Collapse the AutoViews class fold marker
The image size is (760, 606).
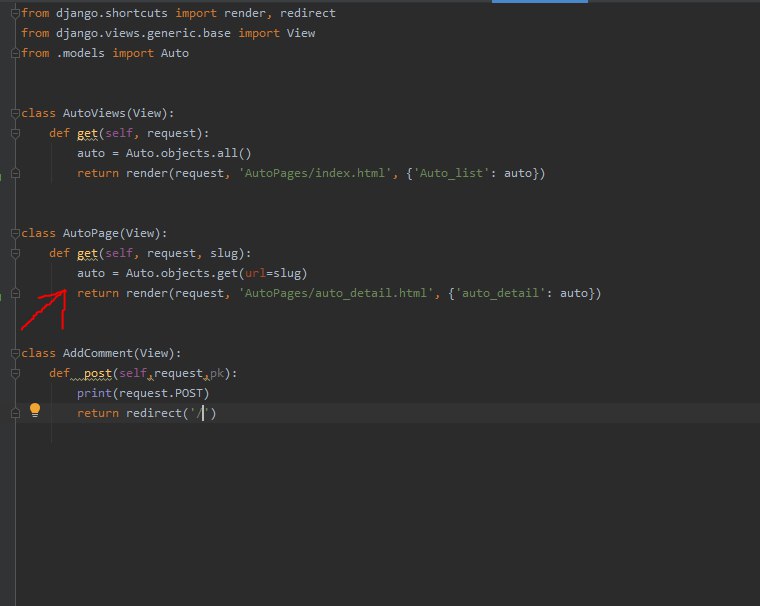click(16, 113)
